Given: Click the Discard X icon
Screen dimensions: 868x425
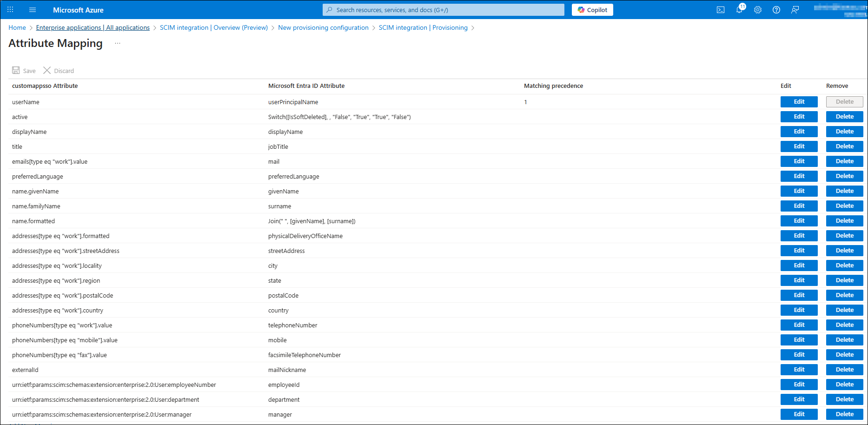Looking at the screenshot, I should pyautogui.click(x=47, y=70).
